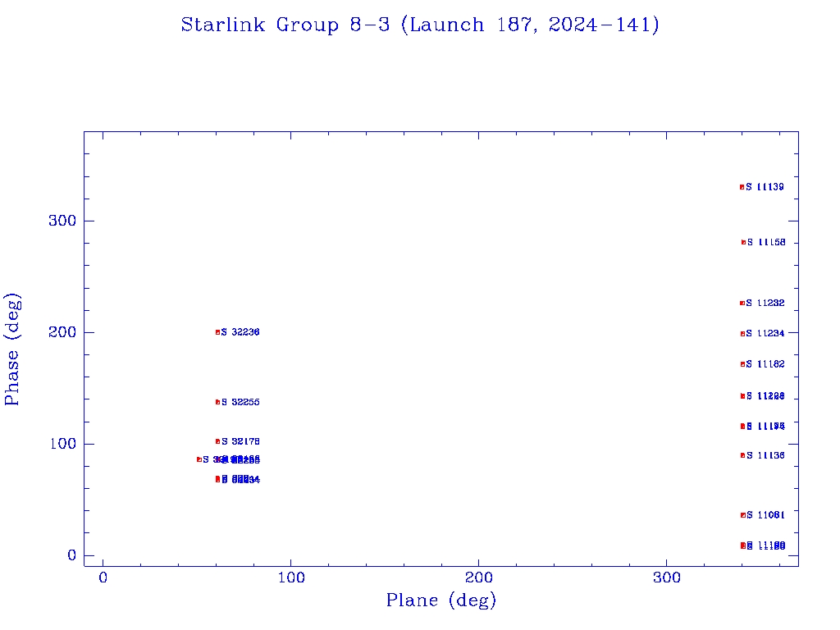This screenshot has width=840, height=630.
Task: Click the S 11158 satellite label
Action: (767, 242)
